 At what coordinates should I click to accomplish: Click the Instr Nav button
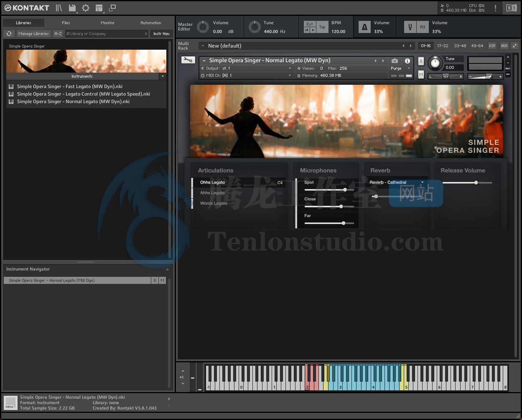(161, 34)
